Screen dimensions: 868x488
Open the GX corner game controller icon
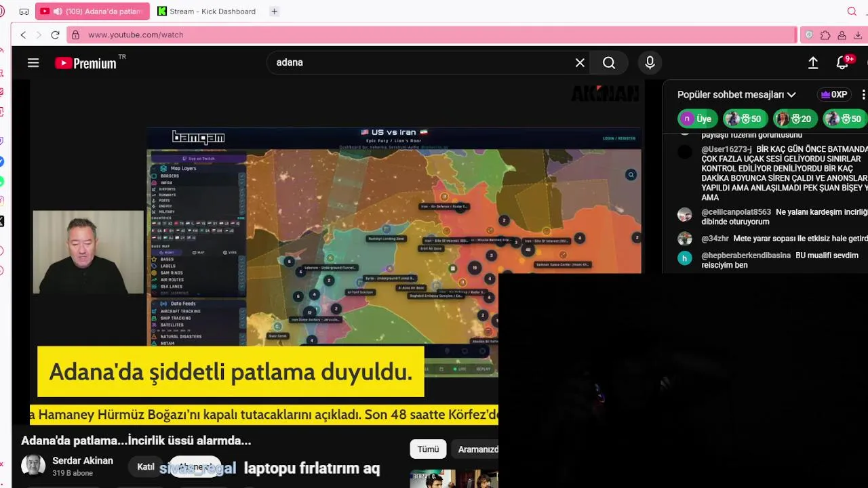click(x=24, y=12)
